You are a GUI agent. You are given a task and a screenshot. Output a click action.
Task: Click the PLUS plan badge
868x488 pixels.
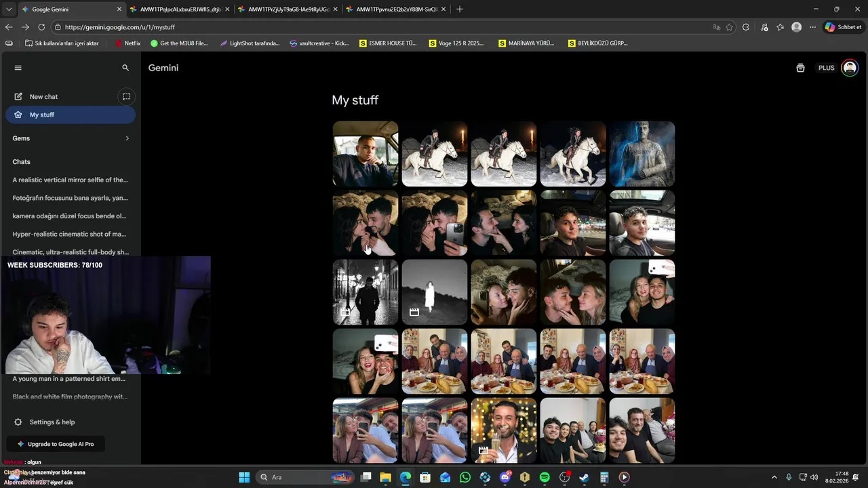tap(826, 68)
